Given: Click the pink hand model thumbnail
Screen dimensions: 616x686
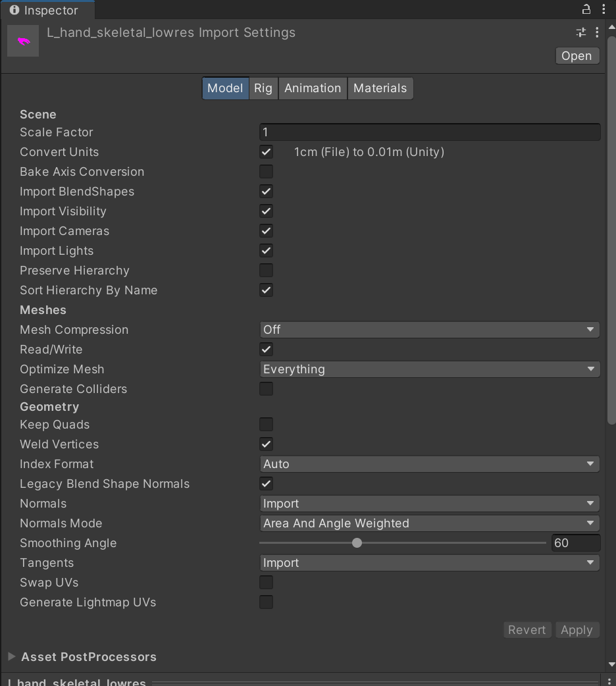Looking at the screenshot, I should (23, 41).
